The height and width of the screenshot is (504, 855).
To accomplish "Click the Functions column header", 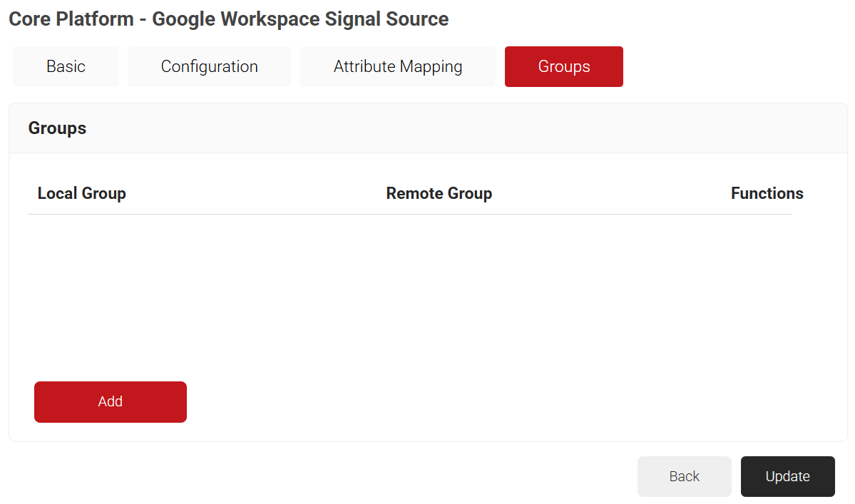I will pos(767,193).
